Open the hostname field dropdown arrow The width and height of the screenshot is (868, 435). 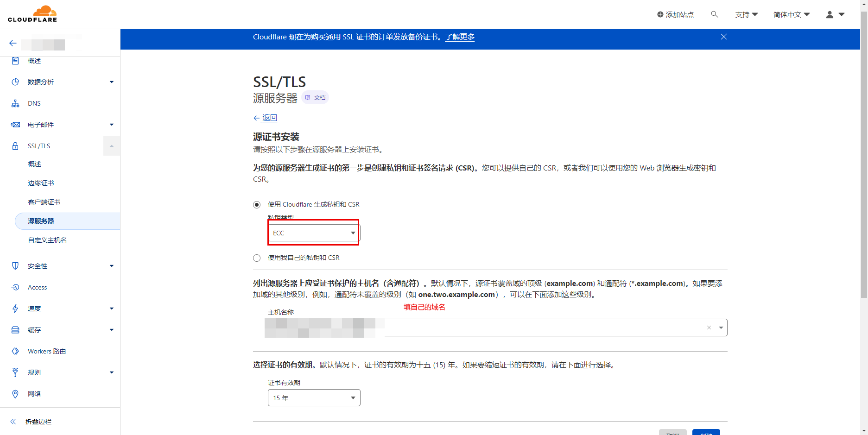point(721,328)
